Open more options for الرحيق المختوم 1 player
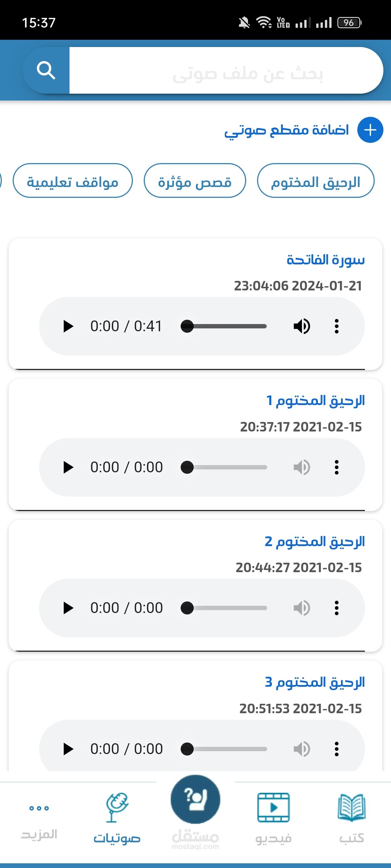This screenshot has width=391, height=868. tap(337, 467)
